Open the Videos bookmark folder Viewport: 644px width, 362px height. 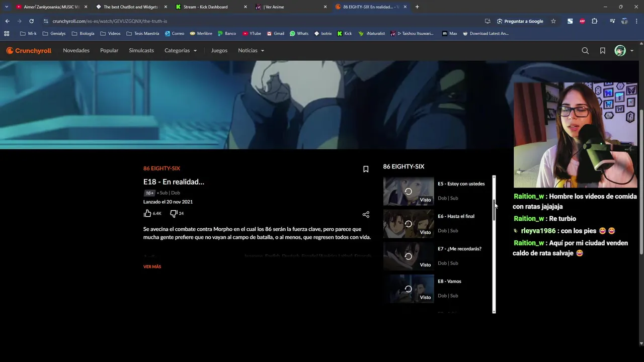click(x=110, y=34)
